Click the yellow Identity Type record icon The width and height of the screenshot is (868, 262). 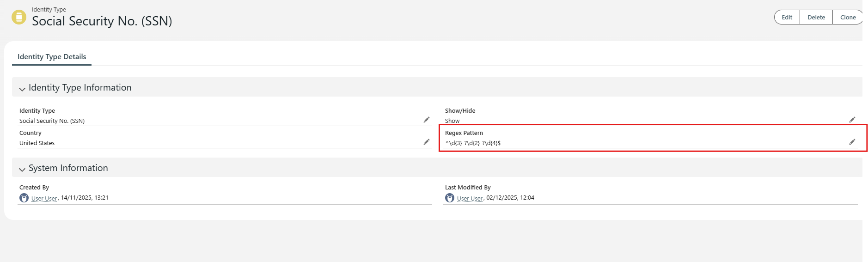[19, 17]
